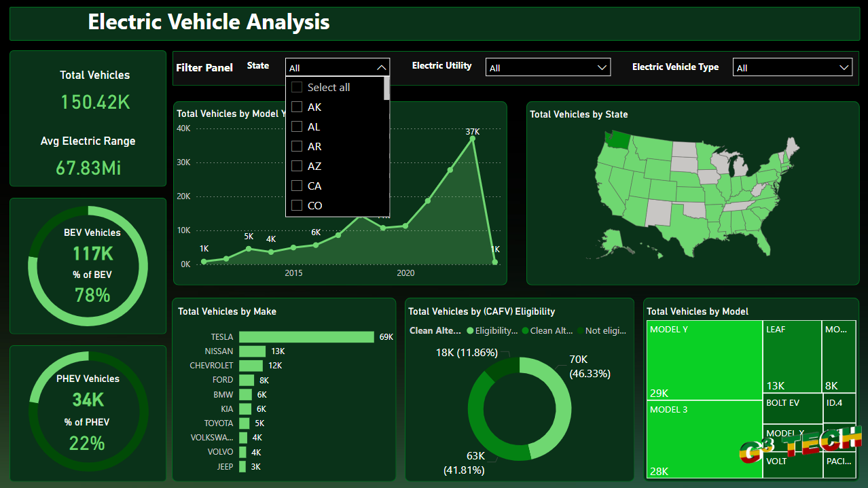Select the TESLA bar in Make chart
Viewport: 868px width, 488px height.
[306, 337]
